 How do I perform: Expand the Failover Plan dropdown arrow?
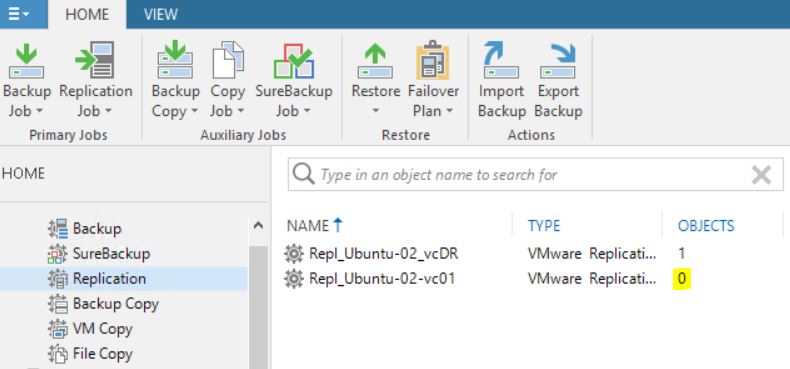point(449,111)
